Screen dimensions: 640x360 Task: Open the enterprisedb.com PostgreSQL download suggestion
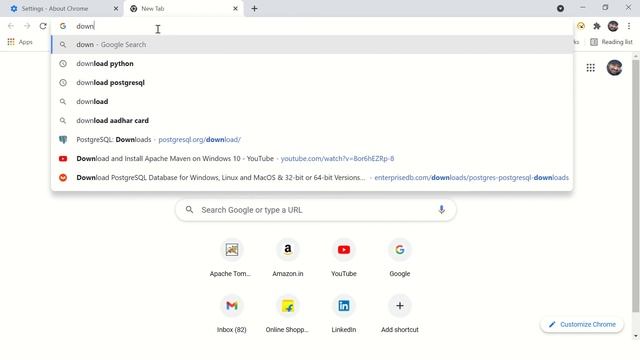[x=312, y=178]
